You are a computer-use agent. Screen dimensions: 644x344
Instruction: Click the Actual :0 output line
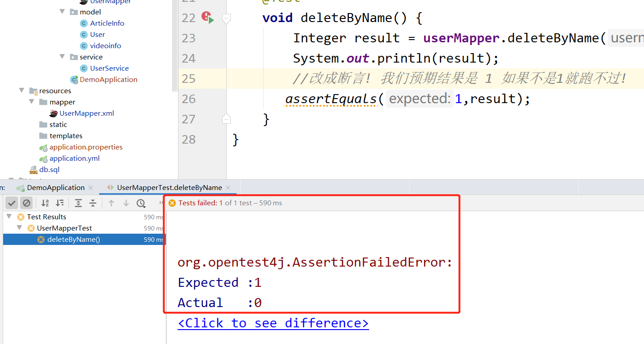click(x=219, y=303)
